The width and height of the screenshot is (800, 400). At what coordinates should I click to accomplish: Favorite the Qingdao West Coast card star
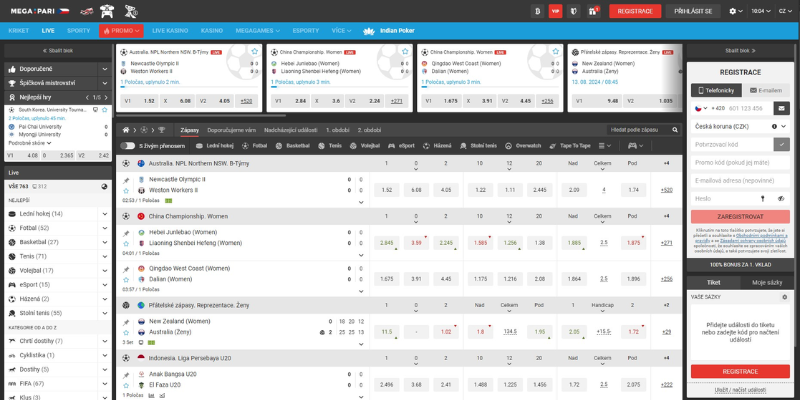point(556,52)
